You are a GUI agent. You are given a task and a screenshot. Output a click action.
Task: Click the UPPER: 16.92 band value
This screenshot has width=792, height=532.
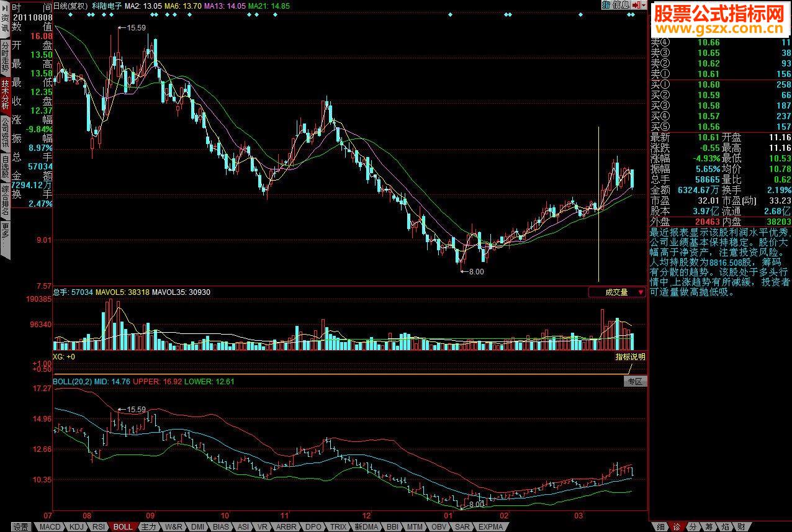tap(157, 382)
